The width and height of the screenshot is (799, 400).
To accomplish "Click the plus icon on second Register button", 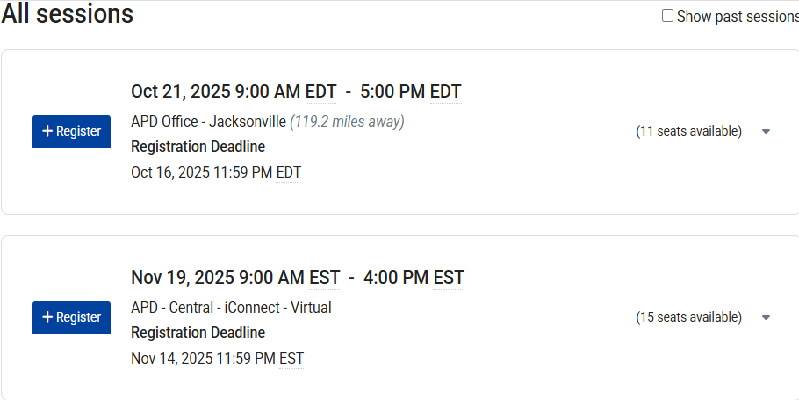I will pyautogui.click(x=47, y=317).
